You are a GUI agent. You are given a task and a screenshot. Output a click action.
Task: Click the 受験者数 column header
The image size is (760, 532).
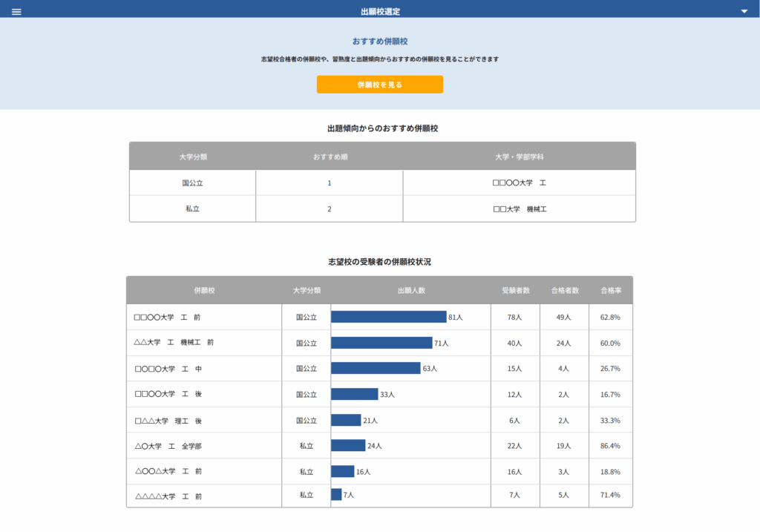coord(516,290)
